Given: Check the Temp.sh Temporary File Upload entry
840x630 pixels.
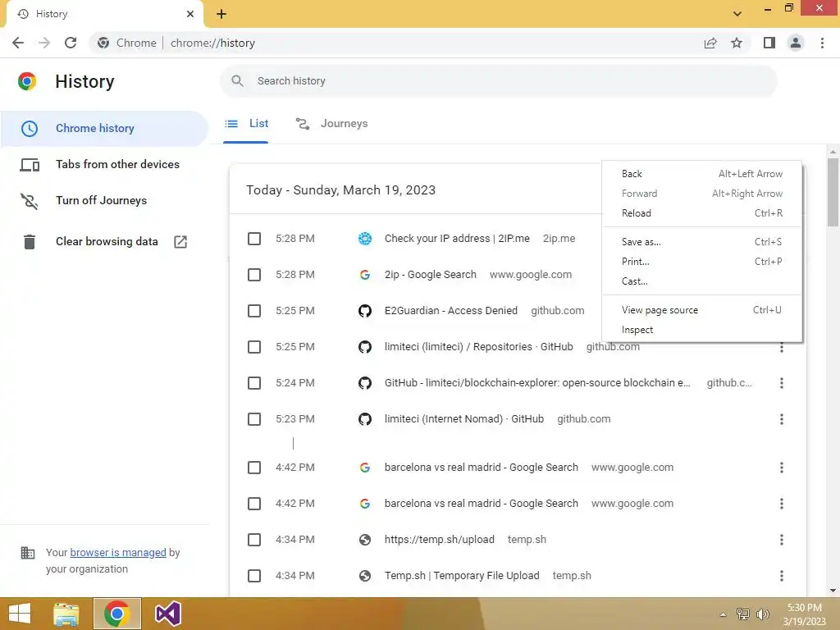Looking at the screenshot, I should point(254,576).
